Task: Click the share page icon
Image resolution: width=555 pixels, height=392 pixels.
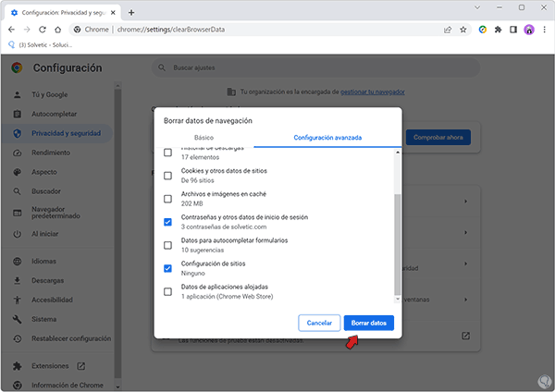Action: coord(449,29)
